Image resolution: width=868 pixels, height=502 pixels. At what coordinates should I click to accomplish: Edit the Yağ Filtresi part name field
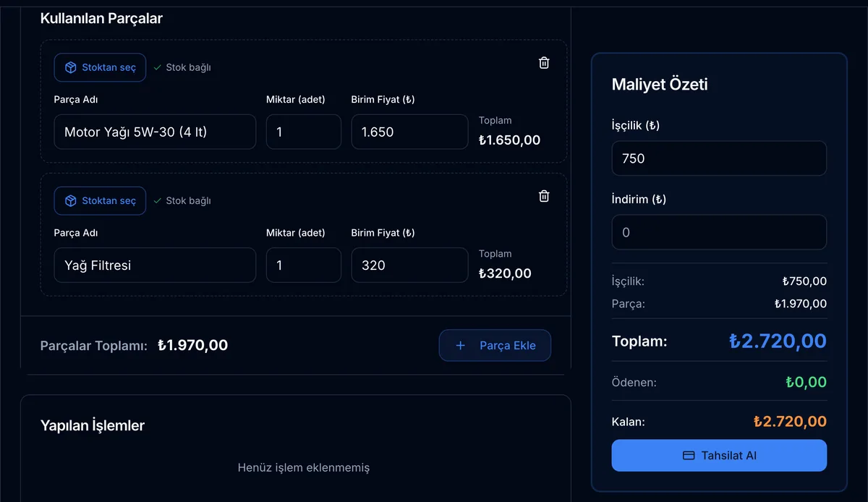(155, 265)
